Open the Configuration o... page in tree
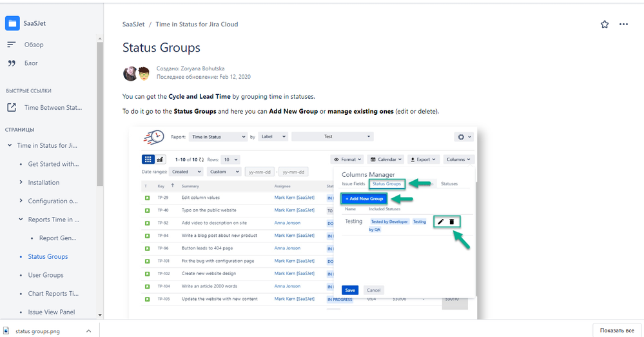This screenshot has width=644, height=337. tap(53, 201)
